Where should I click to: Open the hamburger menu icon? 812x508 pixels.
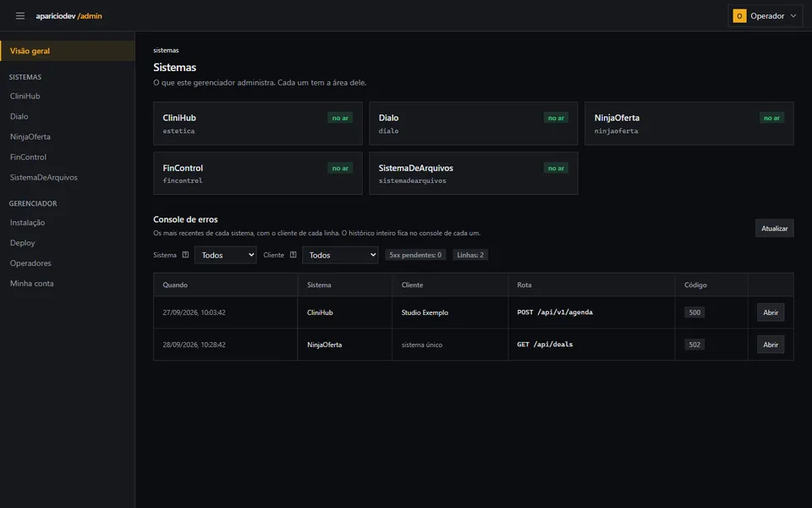coord(20,16)
